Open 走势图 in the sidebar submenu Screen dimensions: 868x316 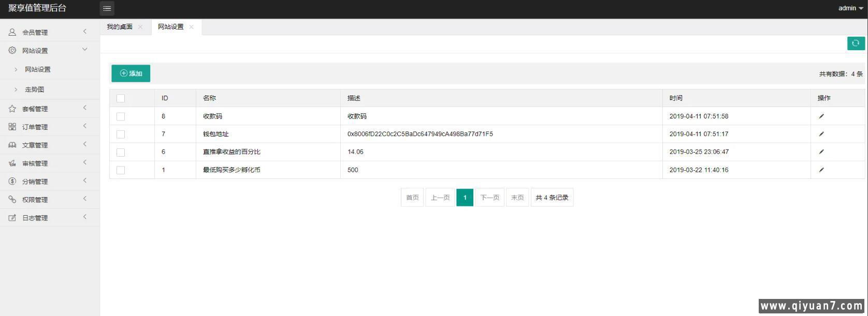click(x=34, y=89)
